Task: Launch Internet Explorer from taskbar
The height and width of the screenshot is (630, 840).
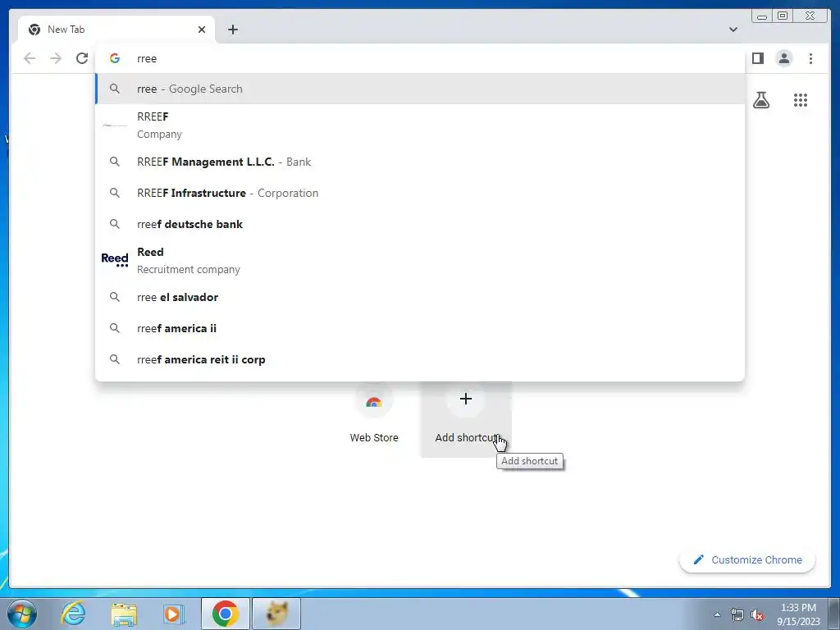Action: [73, 614]
